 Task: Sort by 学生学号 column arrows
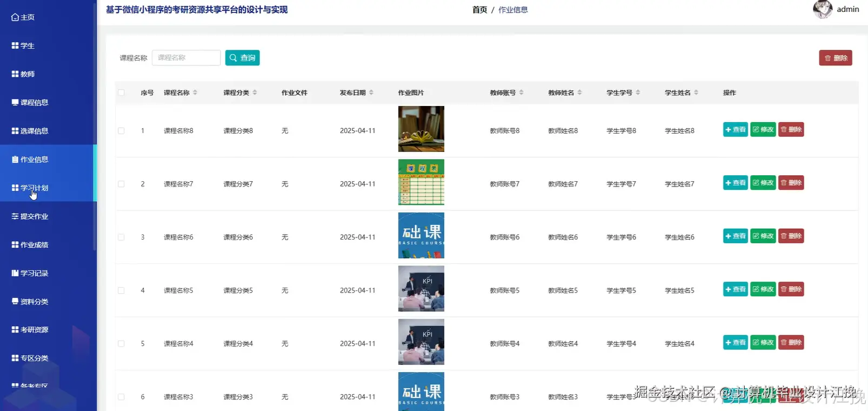(638, 92)
